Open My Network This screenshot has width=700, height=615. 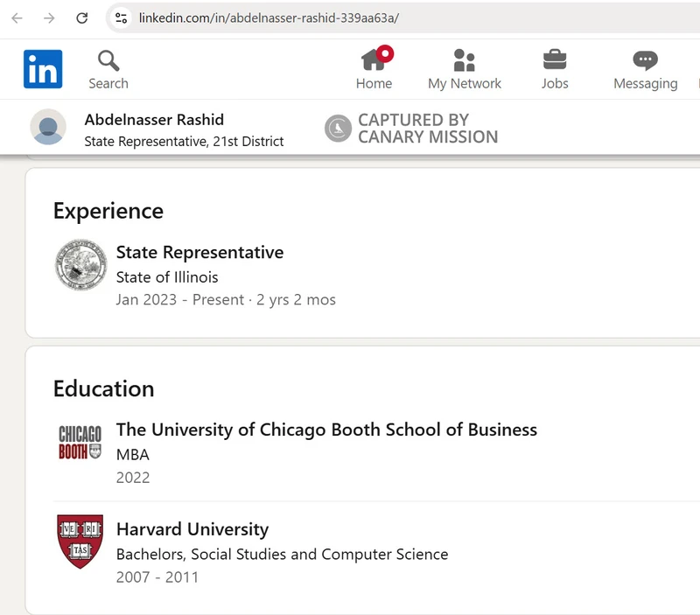pos(465,69)
